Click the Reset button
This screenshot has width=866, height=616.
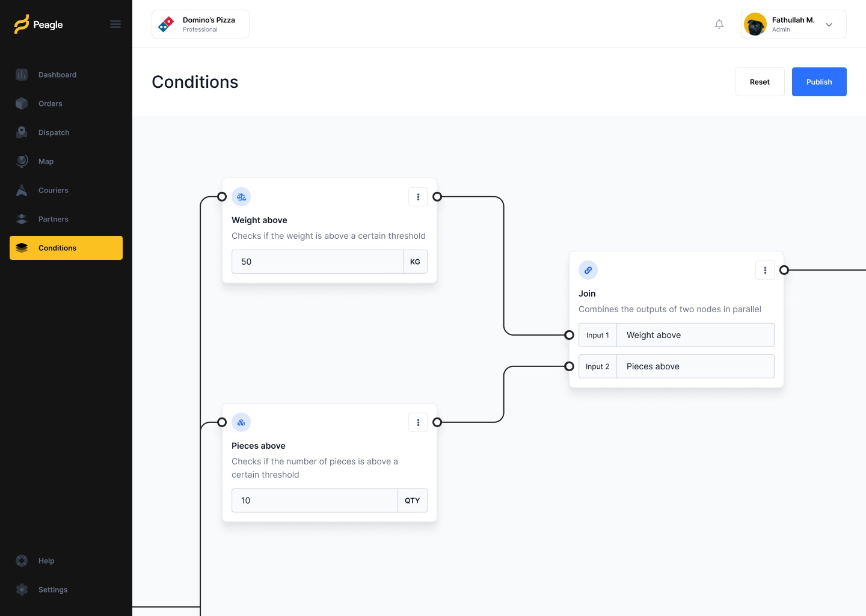tap(760, 82)
